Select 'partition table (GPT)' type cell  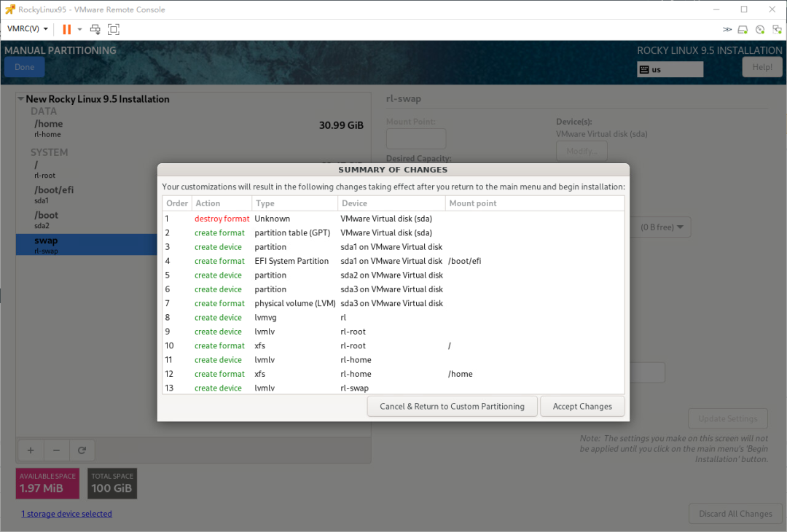[292, 232]
